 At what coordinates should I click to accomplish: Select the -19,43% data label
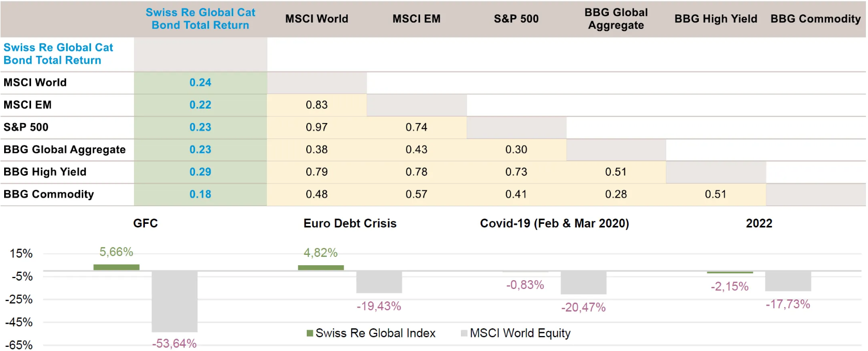click(x=379, y=306)
